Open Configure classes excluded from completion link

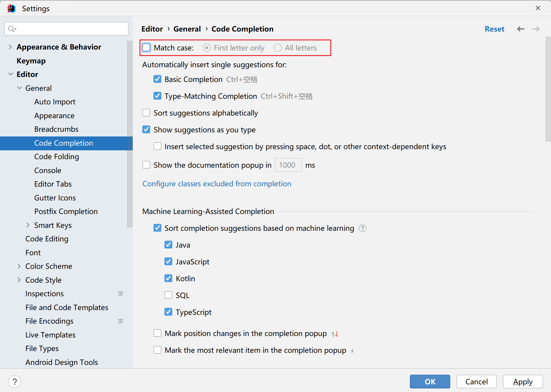point(217,184)
